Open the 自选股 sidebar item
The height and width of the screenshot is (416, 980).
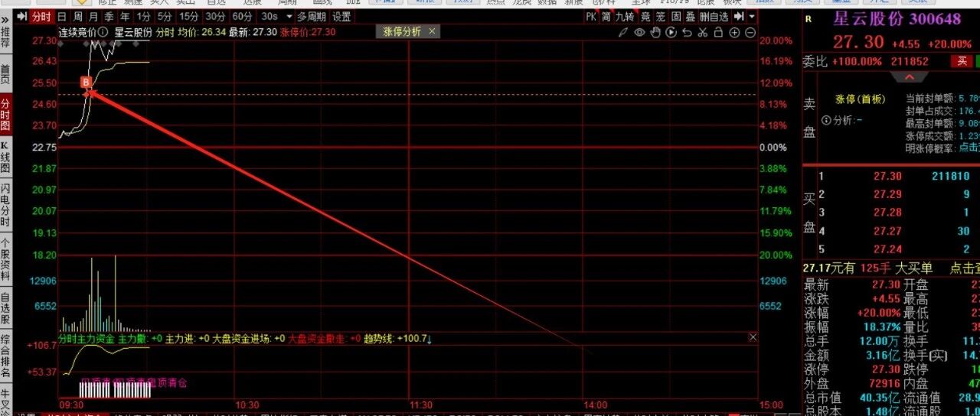click(x=5, y=308)
